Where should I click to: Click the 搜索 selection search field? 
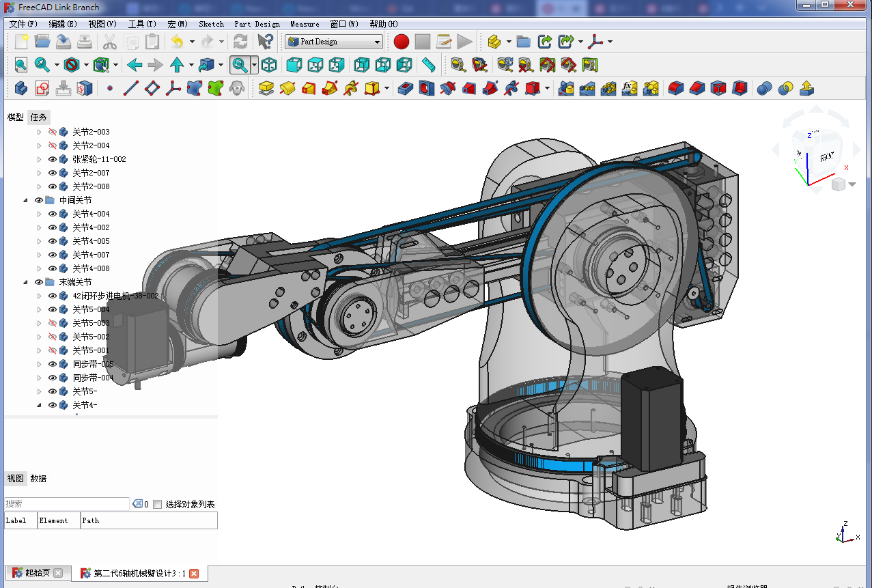pyautogui.click(x=66, y=504)
